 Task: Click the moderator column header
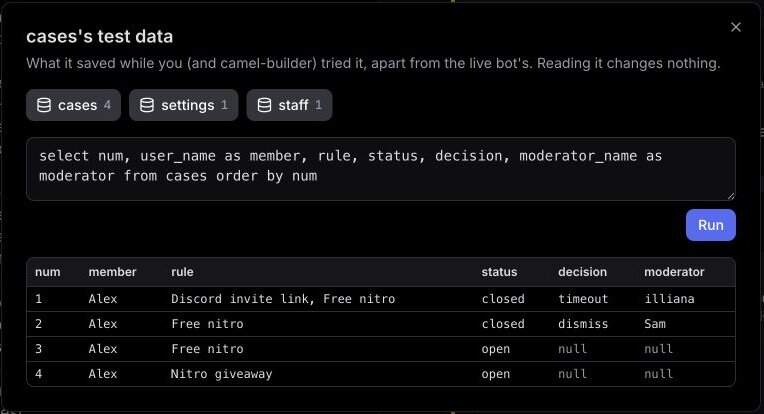[x=674, y=272]
